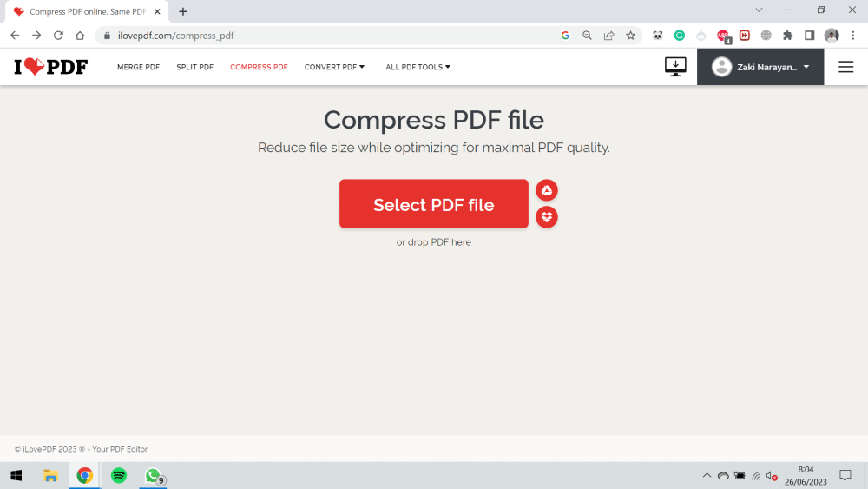This screenshot has width=868, height=489.
Task: View site information via lock icon
Action: (107, 36)
